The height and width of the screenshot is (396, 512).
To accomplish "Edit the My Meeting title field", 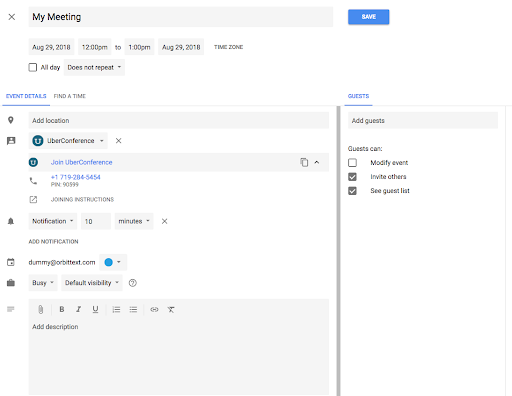I will tap(181, 17).
